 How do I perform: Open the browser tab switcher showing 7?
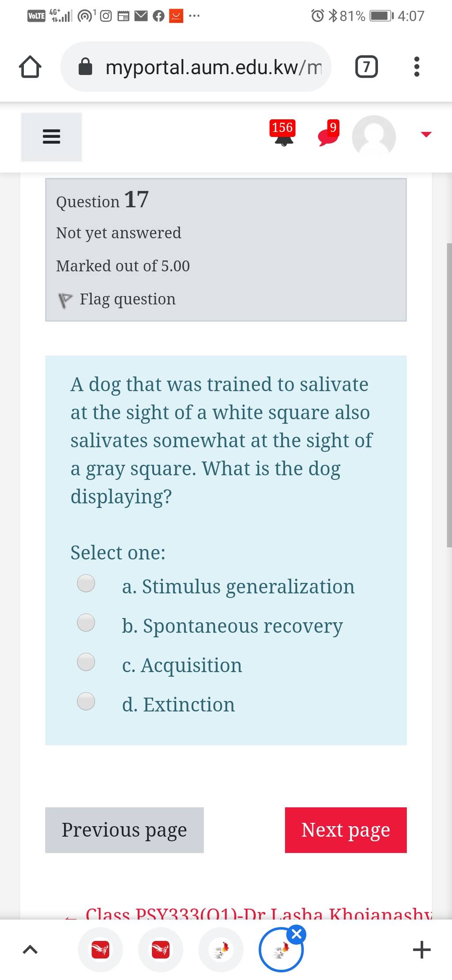click(x=366, y=67)
